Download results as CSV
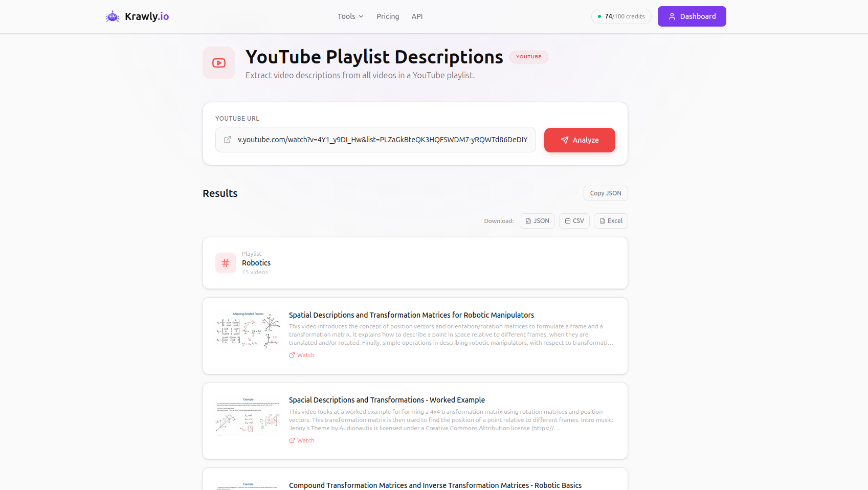868x490 pixels. [x=574, y=221]
